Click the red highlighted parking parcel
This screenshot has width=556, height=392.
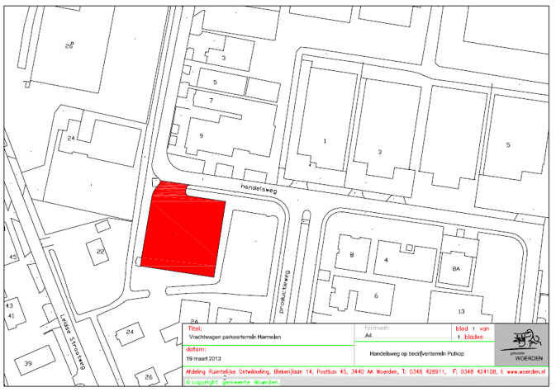pyautogui.click(x=183, y=230)
